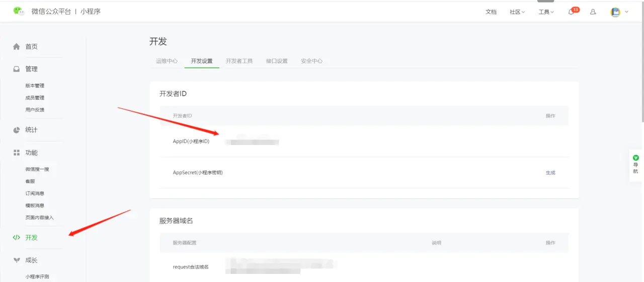
Task: Click the WeChat logo icon
Action: pyautogui.click(x=19, y=11)
